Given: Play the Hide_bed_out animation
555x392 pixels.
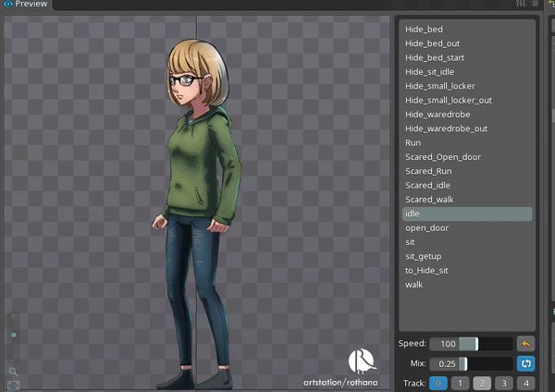Looking at the screenshot, I should [x=467, y=43].
